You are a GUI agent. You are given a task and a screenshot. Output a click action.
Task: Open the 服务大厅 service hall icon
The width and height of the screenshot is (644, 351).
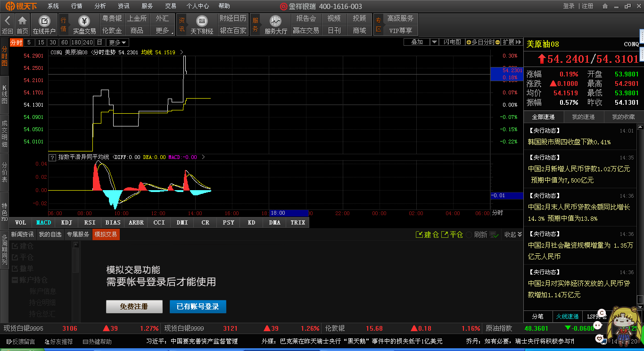point(276,21)
